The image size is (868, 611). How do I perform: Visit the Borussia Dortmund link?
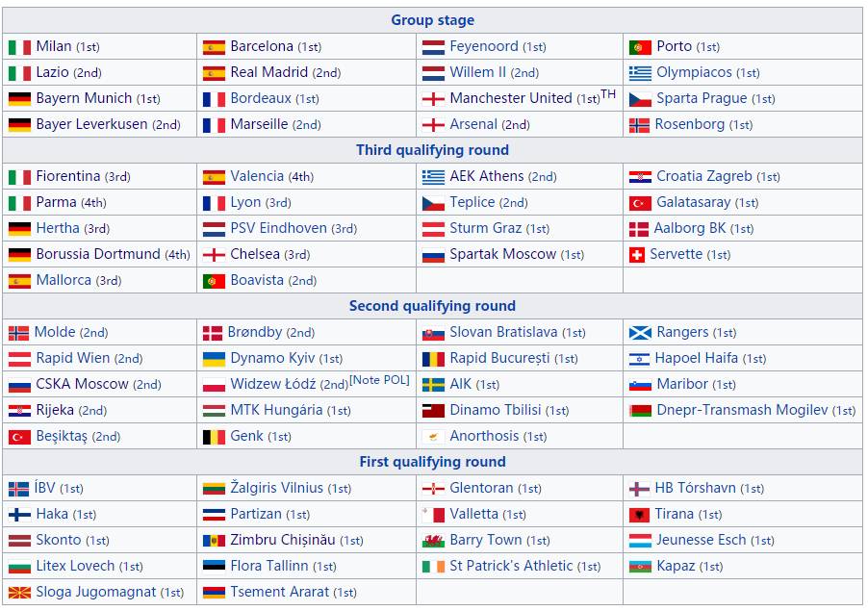(x=98, y=254)
